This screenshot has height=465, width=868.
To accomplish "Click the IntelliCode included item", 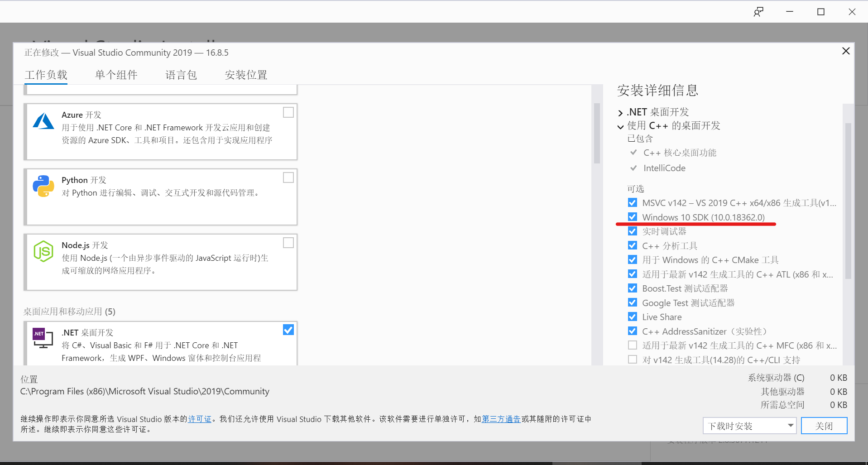I will tap(664, 168).
